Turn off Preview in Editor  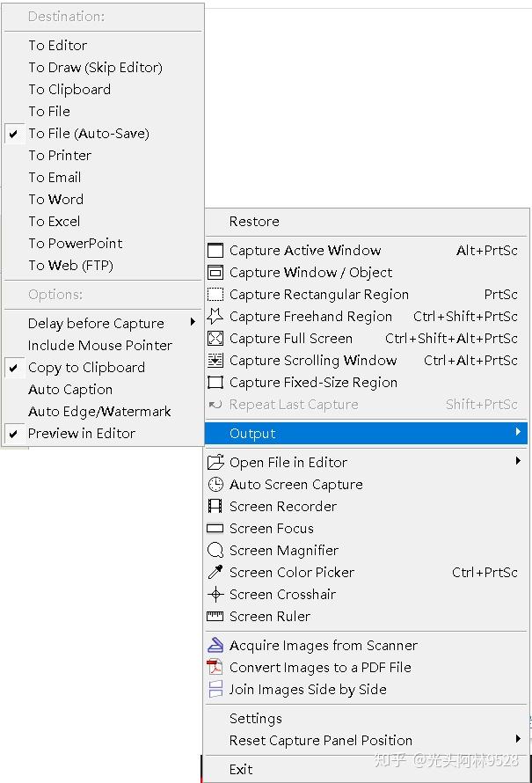[81, 434]
